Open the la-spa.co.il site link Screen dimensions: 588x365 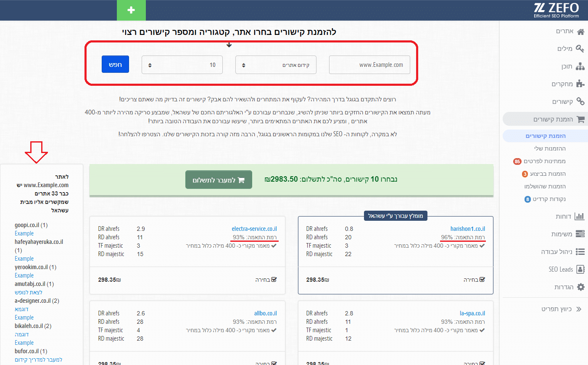[x=472, y=313]
